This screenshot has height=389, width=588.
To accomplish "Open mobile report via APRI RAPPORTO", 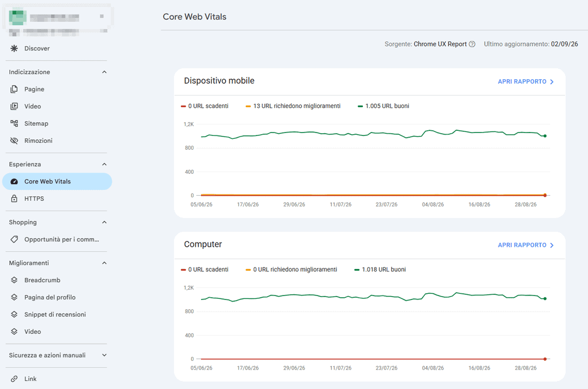I will (526, 81).
